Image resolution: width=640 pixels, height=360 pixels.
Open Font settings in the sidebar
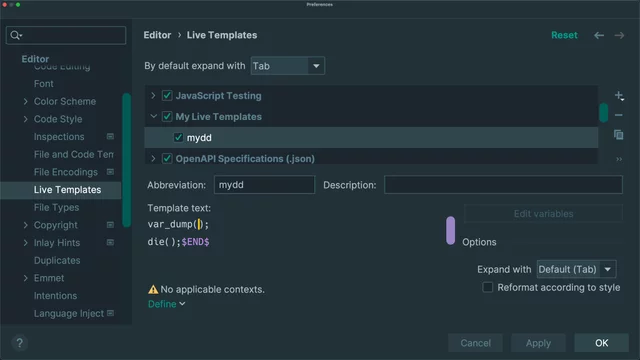click(x=44, y=84)
